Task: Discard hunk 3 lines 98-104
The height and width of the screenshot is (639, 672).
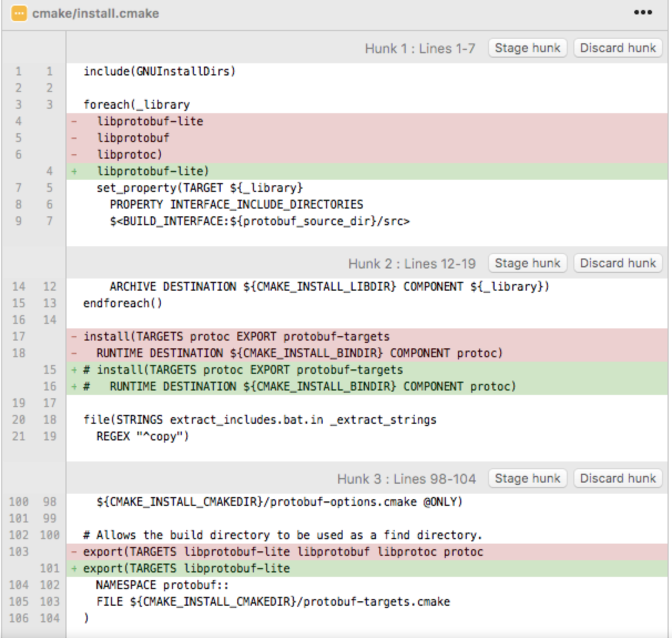Action: (618, 479)
